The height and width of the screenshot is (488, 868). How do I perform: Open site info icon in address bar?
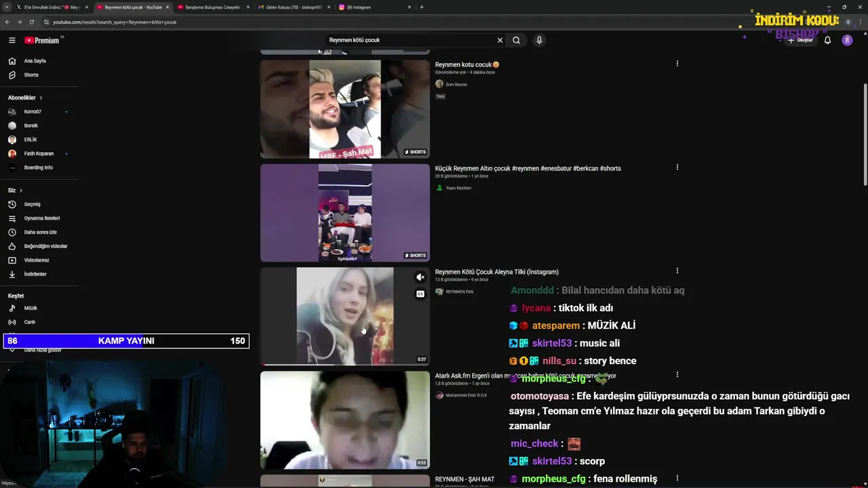pyautogui.click(x=47, y=22)
